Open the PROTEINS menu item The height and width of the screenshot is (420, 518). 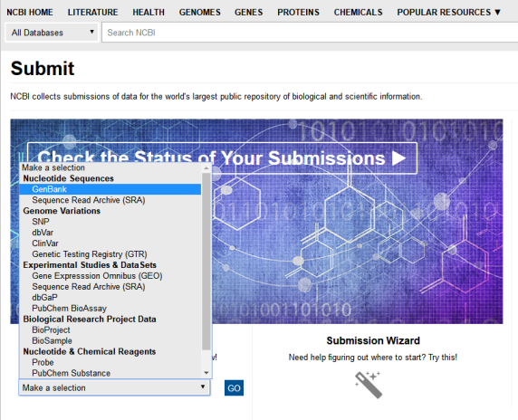pyautogui.click(x=298, y=12)
